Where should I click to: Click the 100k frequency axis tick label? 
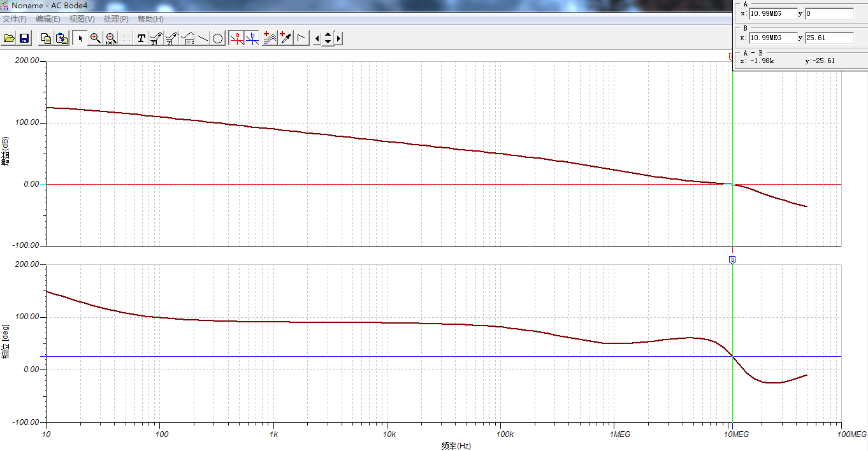pyautogui.click(x=505, y=434)
